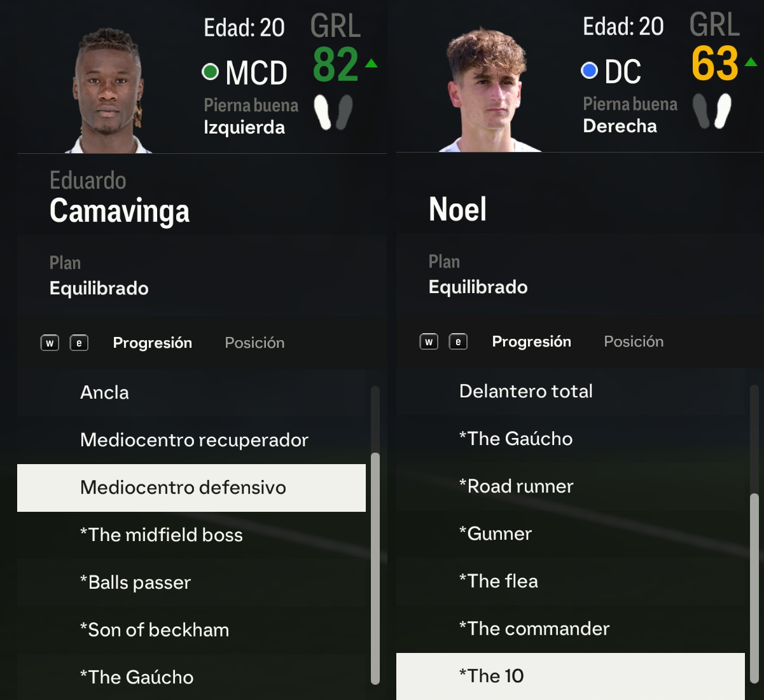Open Noel's Plan Equilibrado selector

coord(478,287)
